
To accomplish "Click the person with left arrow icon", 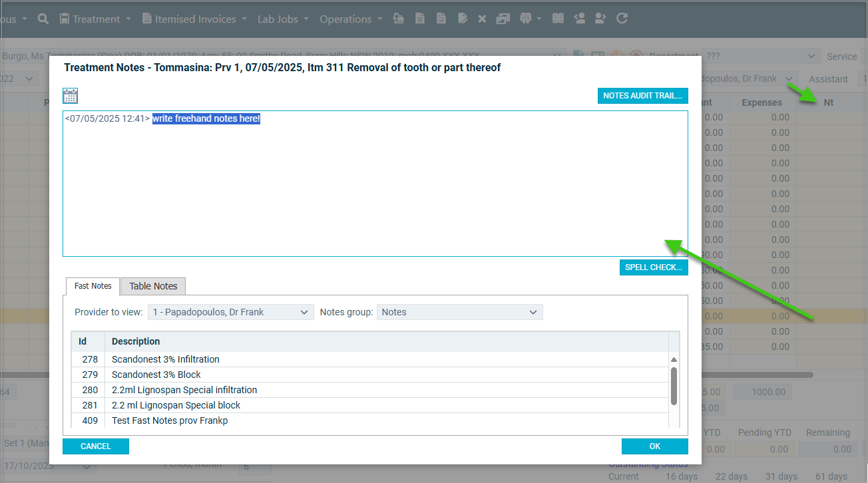I will click(579, 19).
